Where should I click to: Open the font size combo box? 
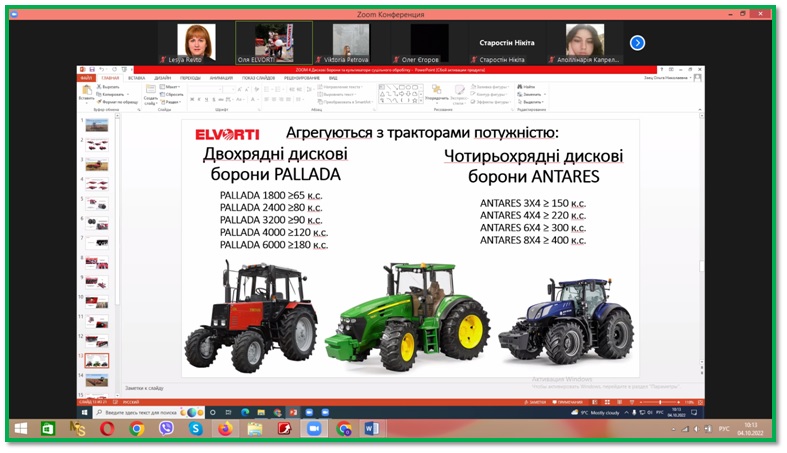pyautogui.click(x=230, y=90)
